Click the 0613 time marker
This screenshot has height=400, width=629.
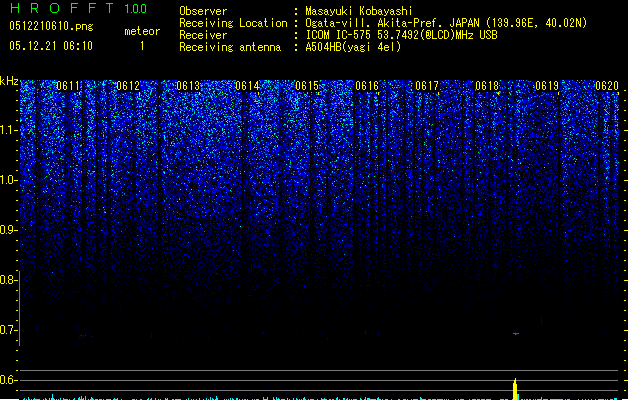click(x=188, y=86)
